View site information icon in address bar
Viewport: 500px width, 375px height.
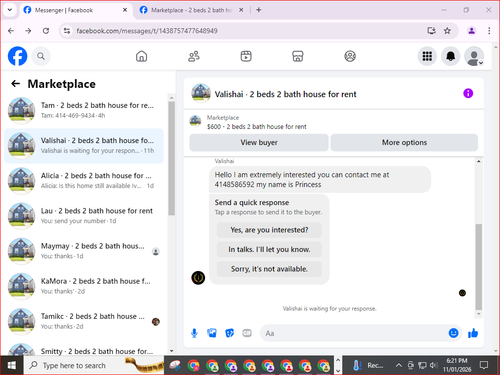[67, 31]
